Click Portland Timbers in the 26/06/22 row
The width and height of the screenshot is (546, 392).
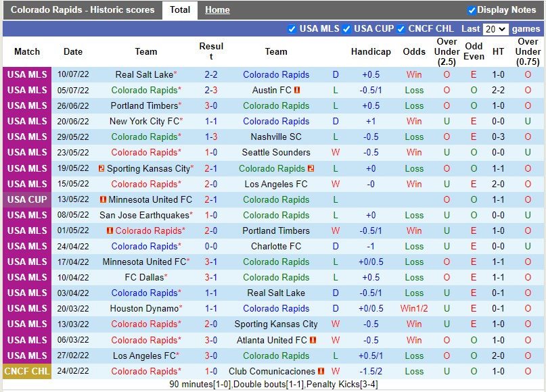pyautogui.click(x=144, y=105)
